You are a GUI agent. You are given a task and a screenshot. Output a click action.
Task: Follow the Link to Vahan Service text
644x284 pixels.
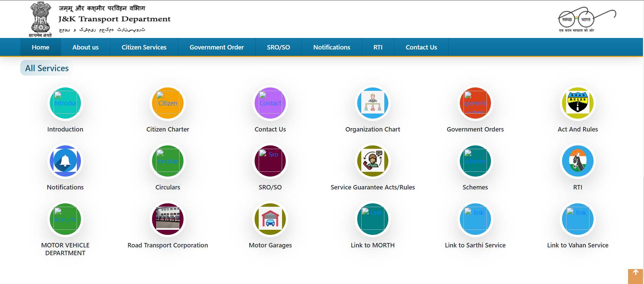pos(578,245)
